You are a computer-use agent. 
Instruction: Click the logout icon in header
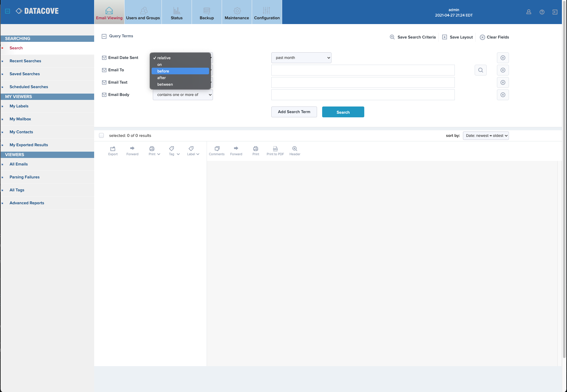(x=555, y=12)
